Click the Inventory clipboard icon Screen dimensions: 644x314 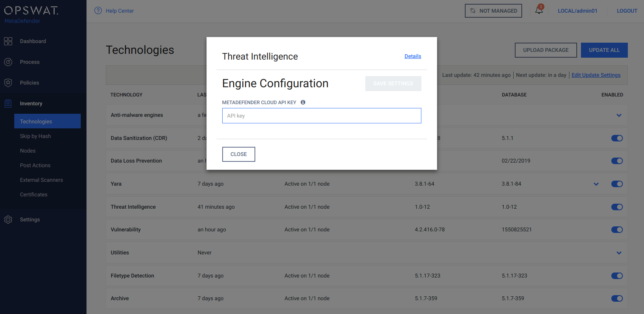point(8,103)
